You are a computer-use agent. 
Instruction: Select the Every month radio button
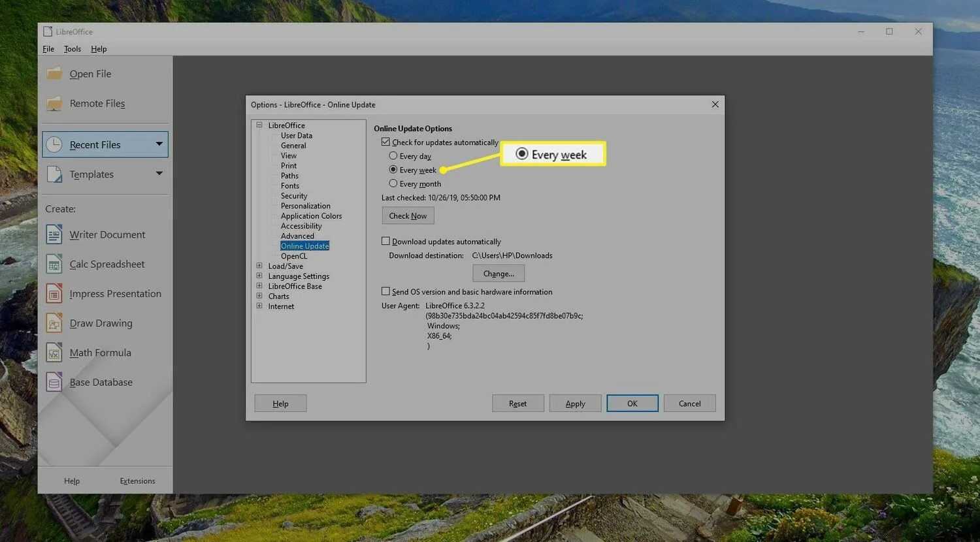click(x=393, y=183)
